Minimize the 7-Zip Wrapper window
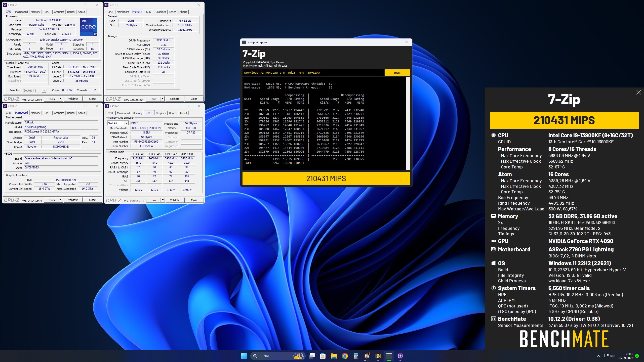This screenshot has width=644, height=362. [x=384, y=42]
